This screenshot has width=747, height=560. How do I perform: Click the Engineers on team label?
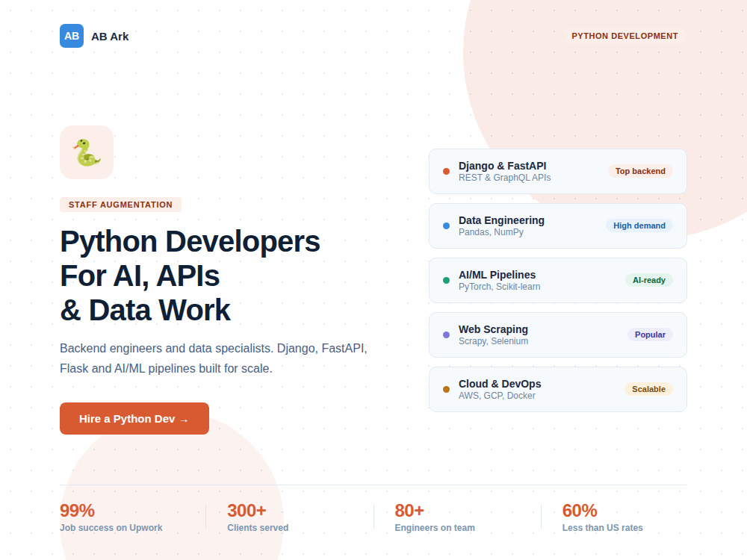coord(435,528)
